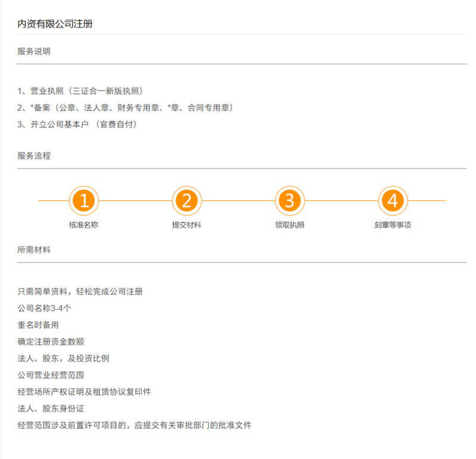Click the 服务流程 section heading
The height and width of the screenshot is (459, 476).
click(34, 156)
